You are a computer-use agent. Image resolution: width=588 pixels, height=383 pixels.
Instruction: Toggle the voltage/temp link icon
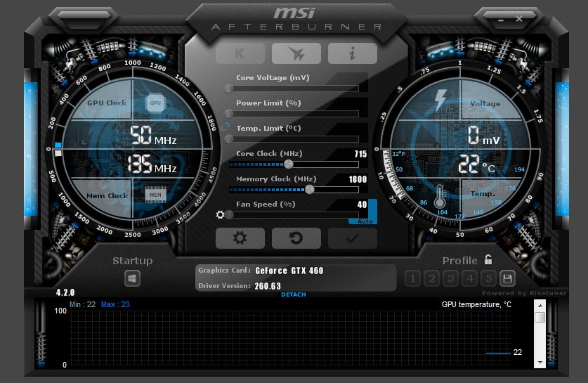point(225,127)
